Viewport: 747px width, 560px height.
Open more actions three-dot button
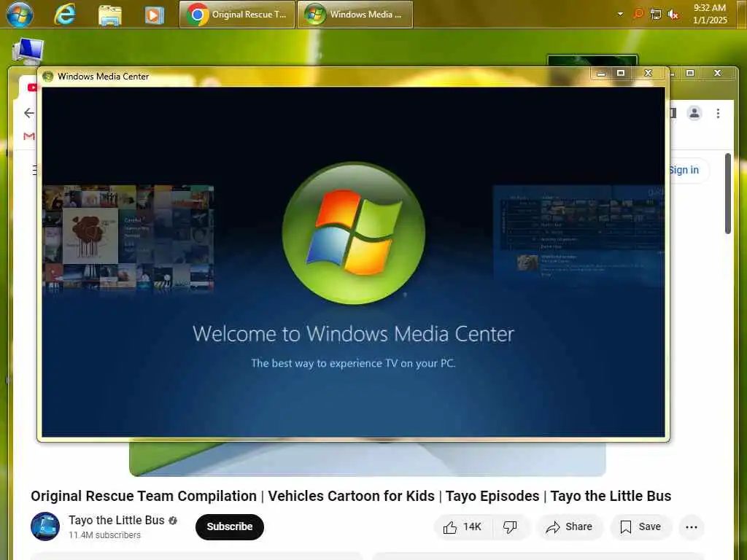[x=692, y=527]
